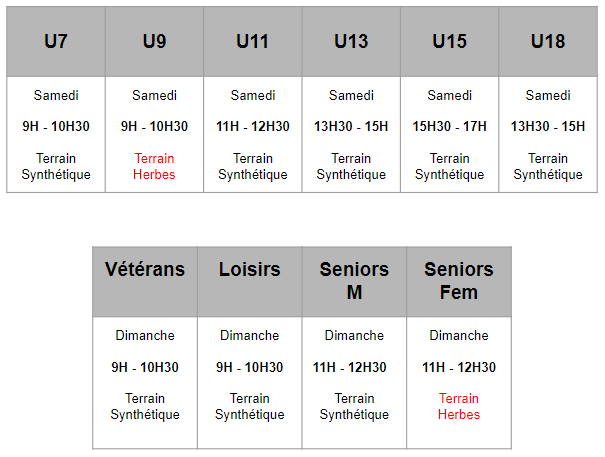Select the 15H30 - 17H time slot

(x=449, y=126)
